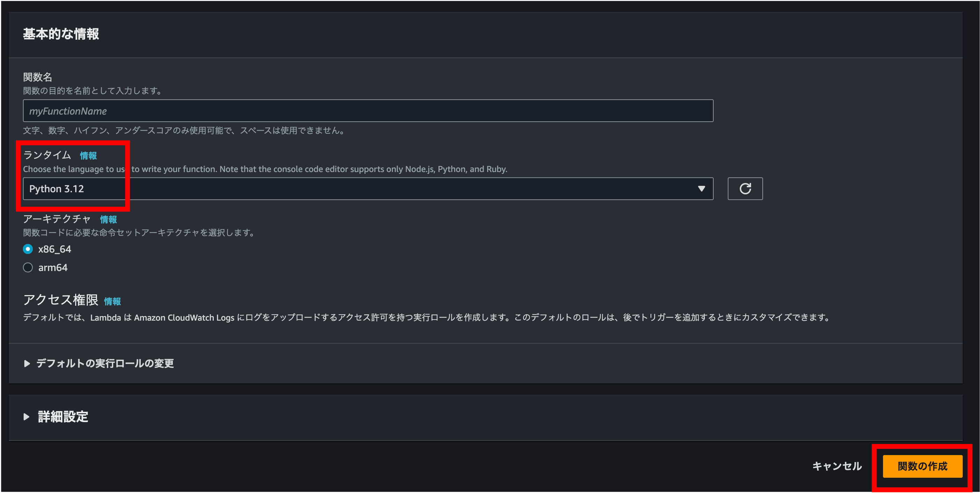Open 情報 link next to アーキテクチャ
This screenshot has height=493, width=980.
pyautogui.click(x=108, y=219)
